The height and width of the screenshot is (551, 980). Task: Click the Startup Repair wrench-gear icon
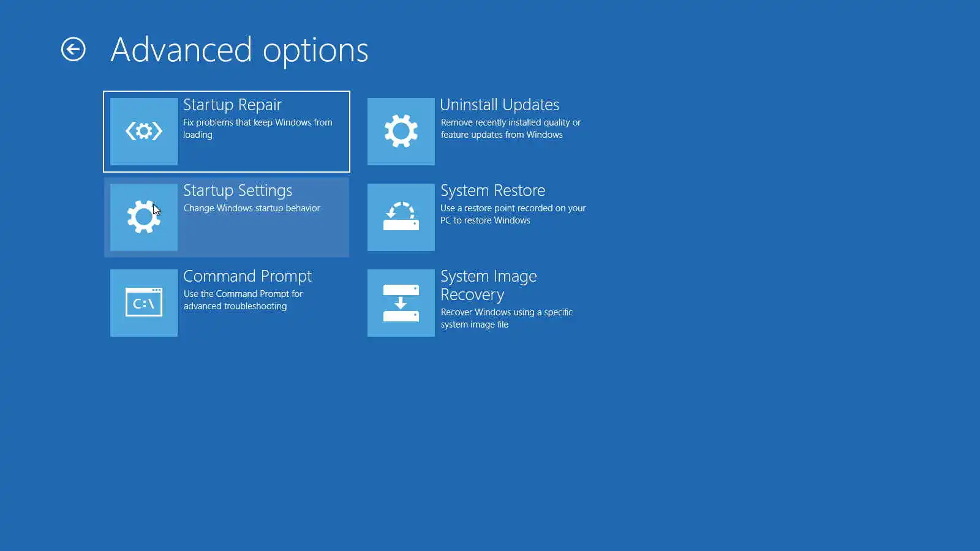coord(144,131)
